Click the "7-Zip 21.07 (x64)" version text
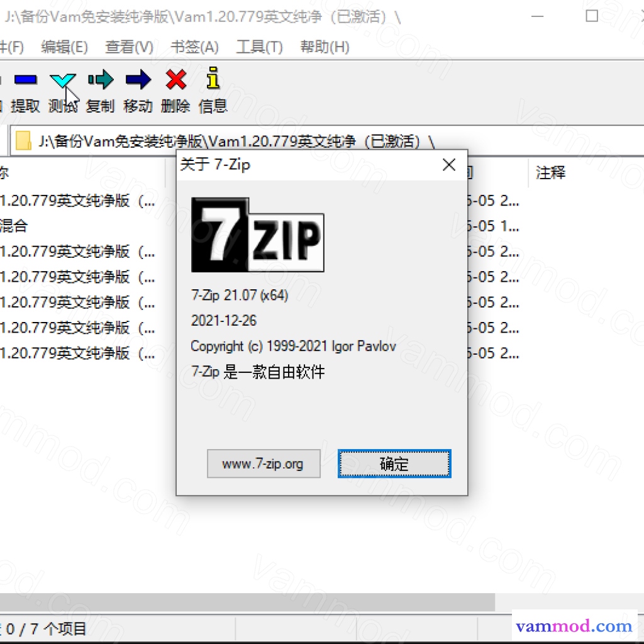This screenshot has width=644, height=644. tap(240, 296)
